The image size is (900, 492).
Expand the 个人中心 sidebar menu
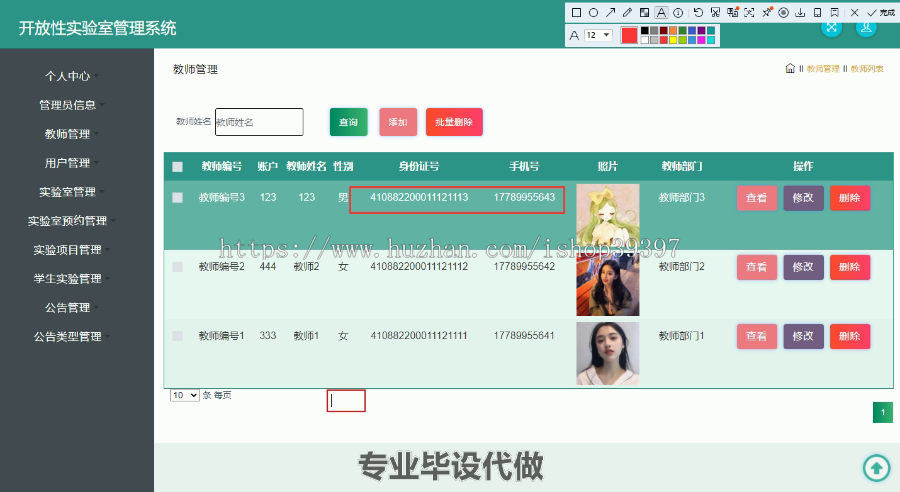pos(72,76)
